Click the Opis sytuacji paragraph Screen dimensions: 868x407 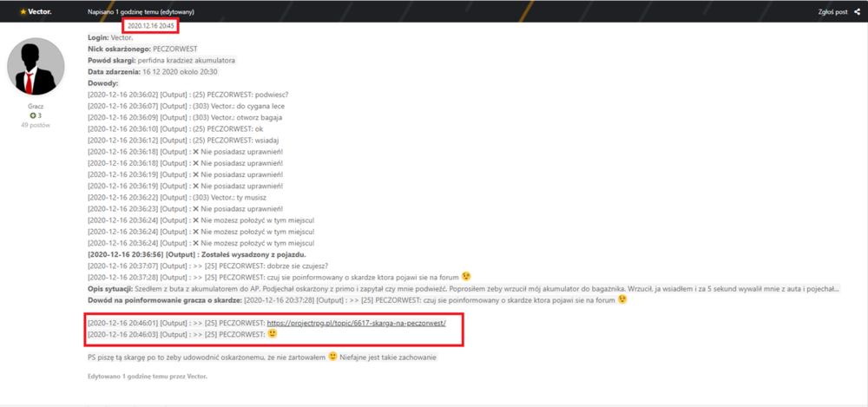[464, 288]
